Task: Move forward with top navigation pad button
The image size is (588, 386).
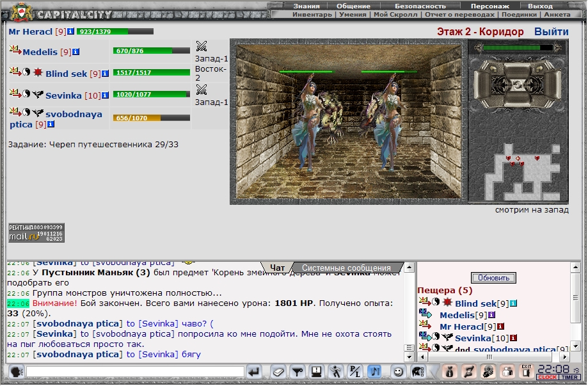Action: [518, 71]
